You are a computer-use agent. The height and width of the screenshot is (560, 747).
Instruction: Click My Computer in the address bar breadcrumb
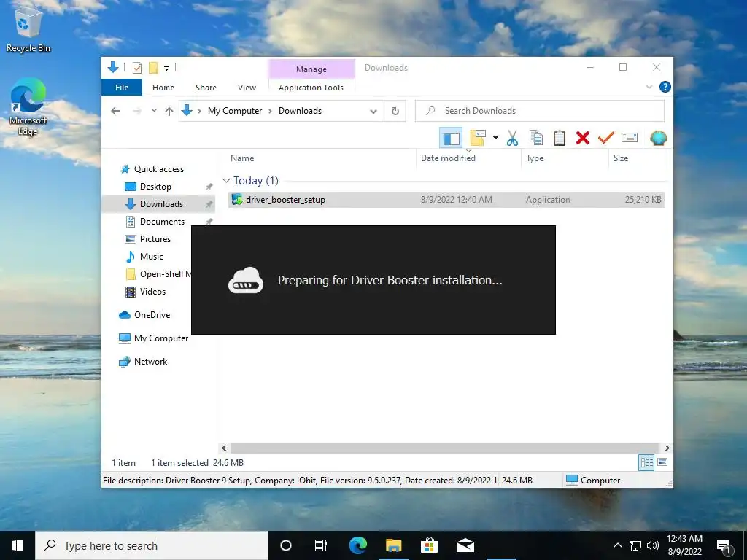pos(235,111)
